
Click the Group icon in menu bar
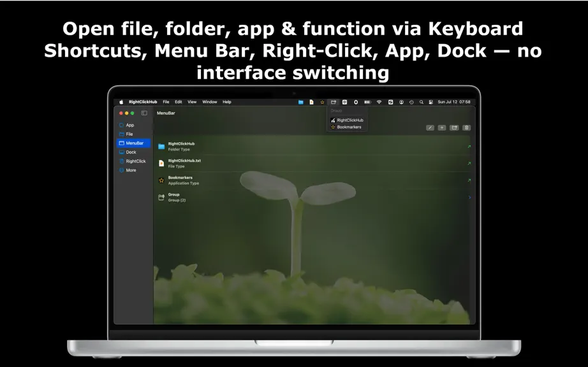tap(334, 102)
